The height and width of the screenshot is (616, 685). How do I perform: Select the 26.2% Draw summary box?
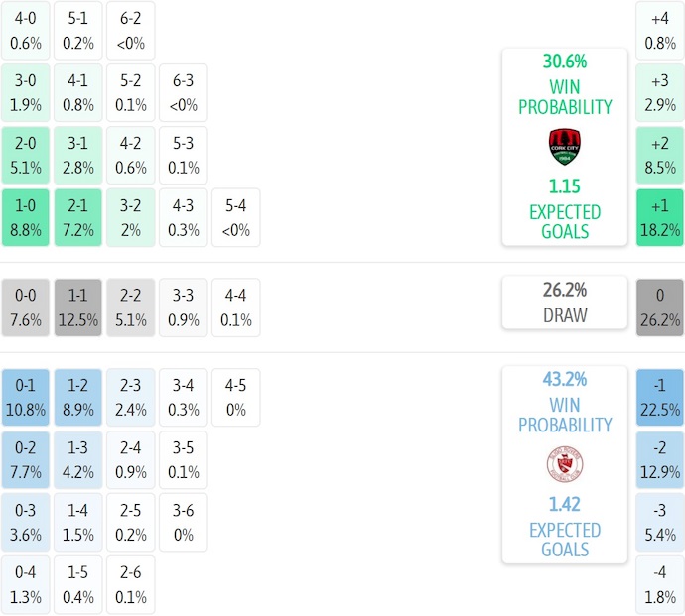click(564, 303)
